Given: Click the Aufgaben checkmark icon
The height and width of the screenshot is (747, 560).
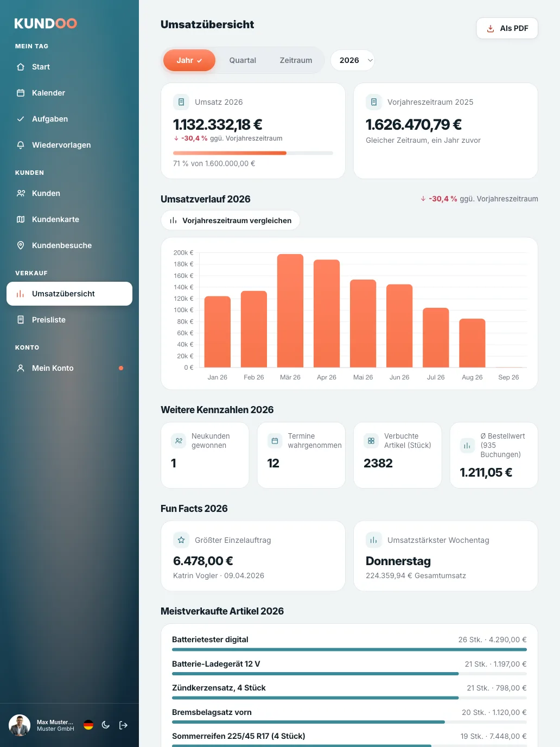Looking at the screenshot, I should [x=21, y=119].
